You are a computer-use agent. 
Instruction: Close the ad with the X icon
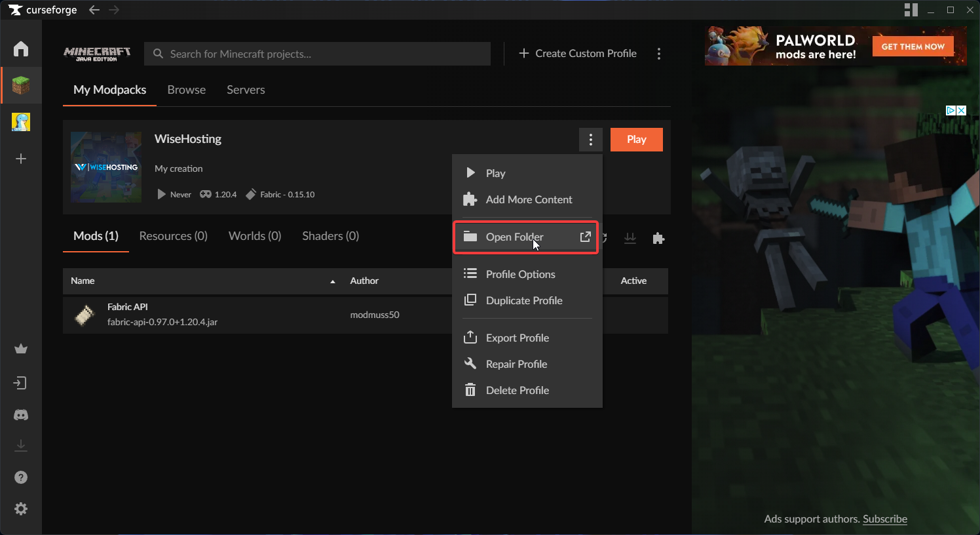(961, 111)
